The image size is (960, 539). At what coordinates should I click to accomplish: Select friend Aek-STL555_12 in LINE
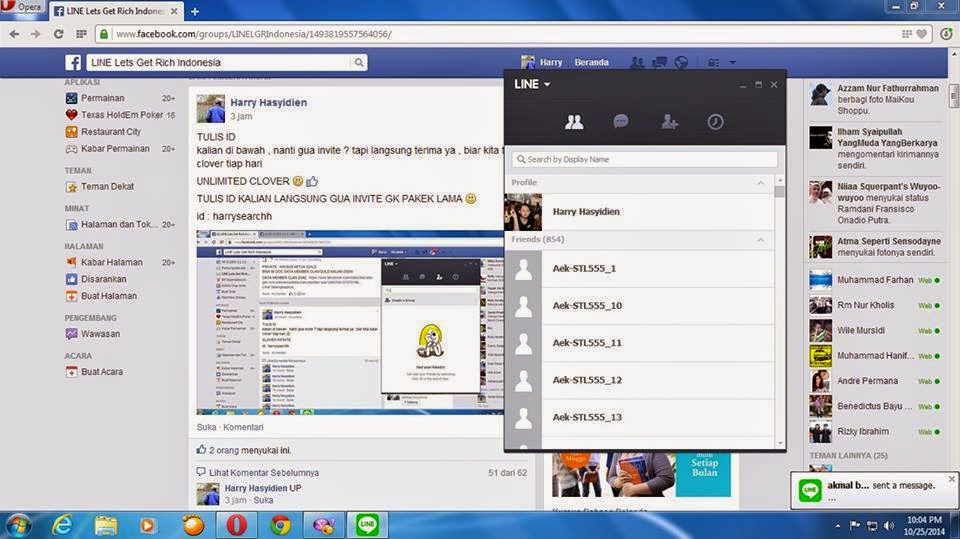639,380
